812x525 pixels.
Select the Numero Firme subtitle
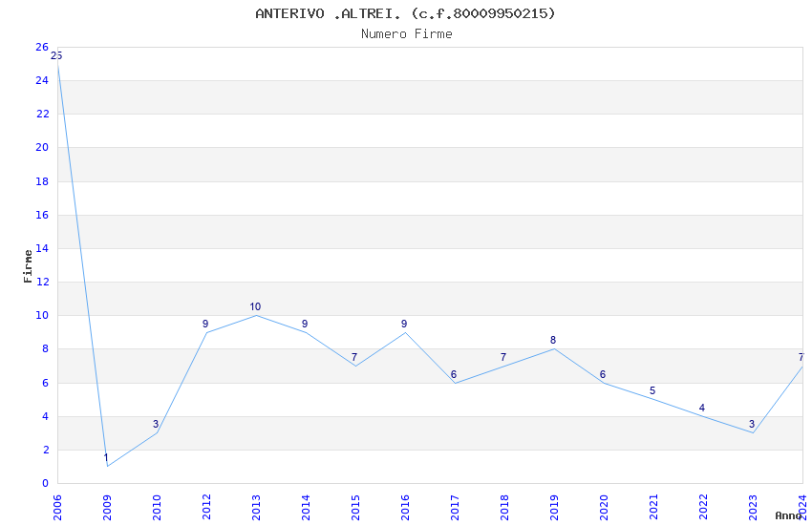pos(407,34)
